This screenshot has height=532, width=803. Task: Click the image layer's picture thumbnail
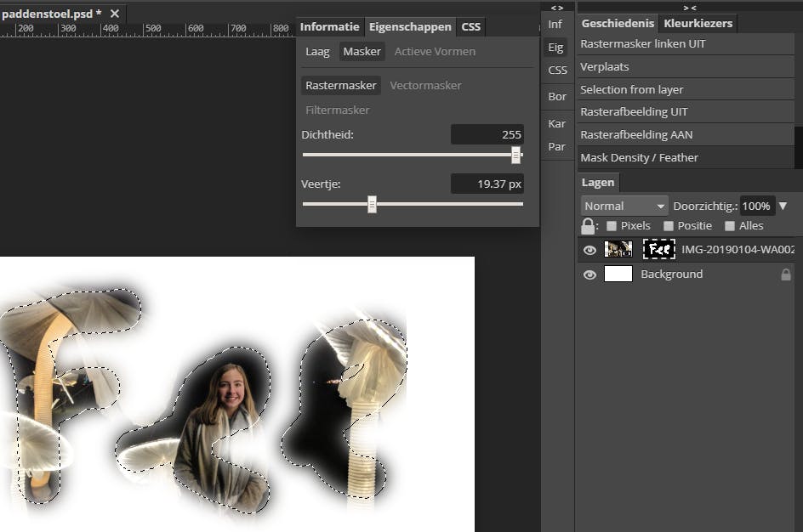click(x=618, y=249)
